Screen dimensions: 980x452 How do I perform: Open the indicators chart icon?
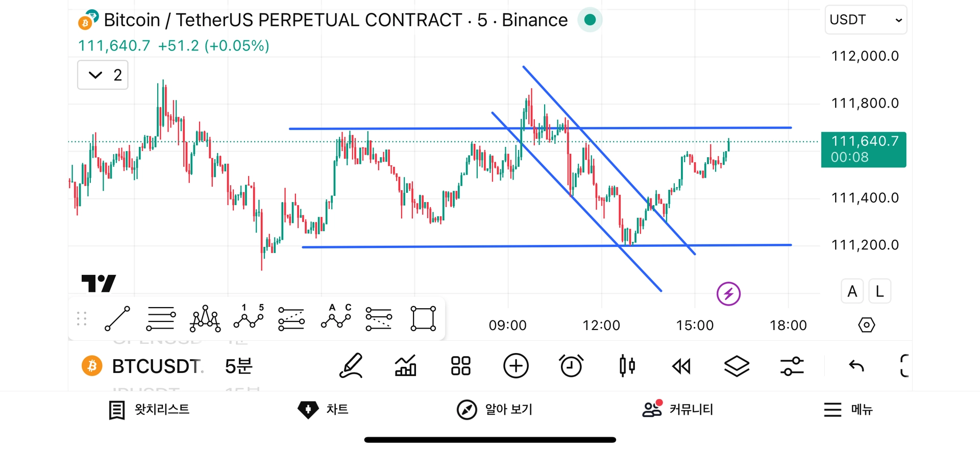coord(406,366)
